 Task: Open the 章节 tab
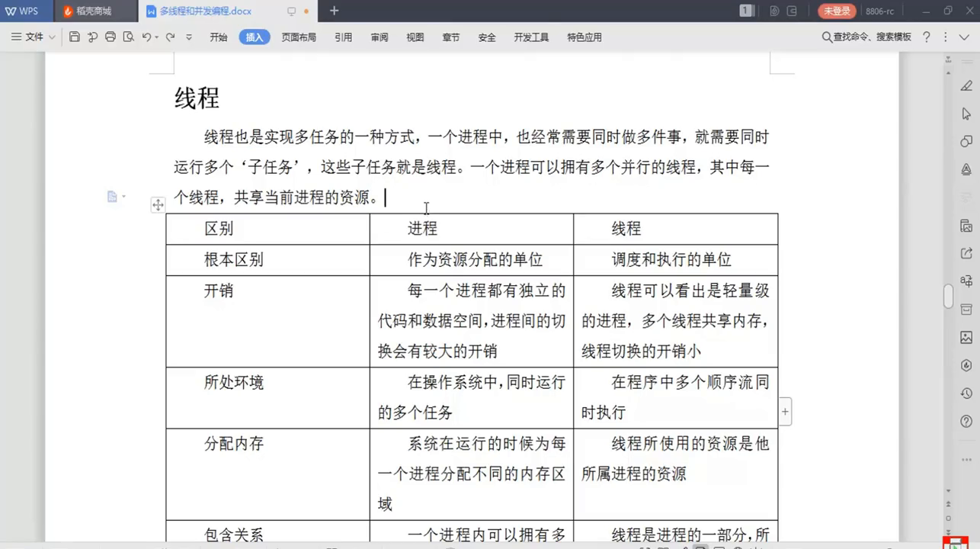coord(451,37)
